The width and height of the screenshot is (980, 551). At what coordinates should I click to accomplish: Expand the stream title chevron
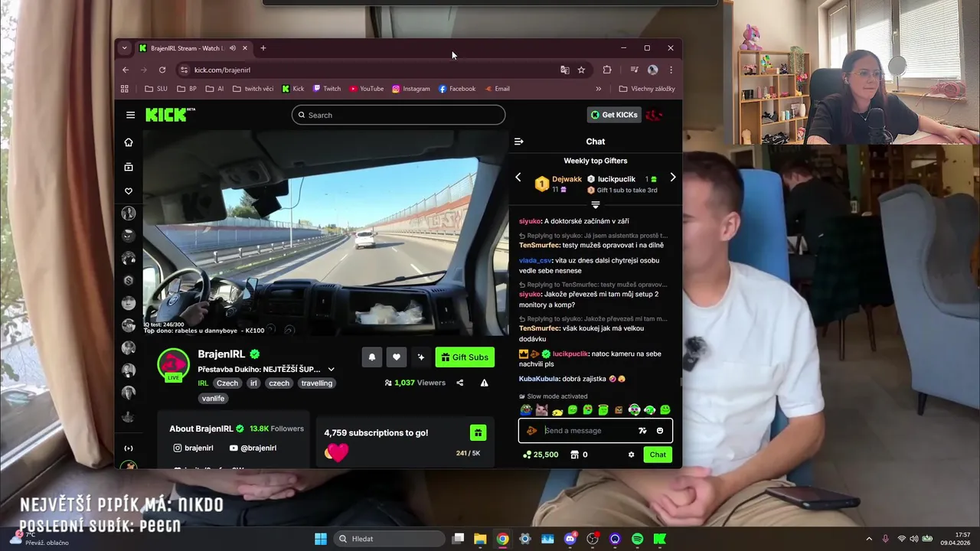331,370
